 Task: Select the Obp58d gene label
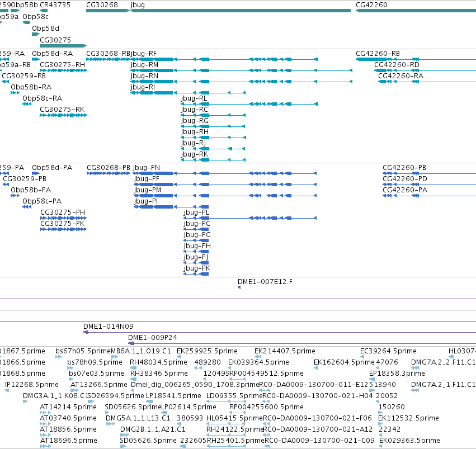45,29
